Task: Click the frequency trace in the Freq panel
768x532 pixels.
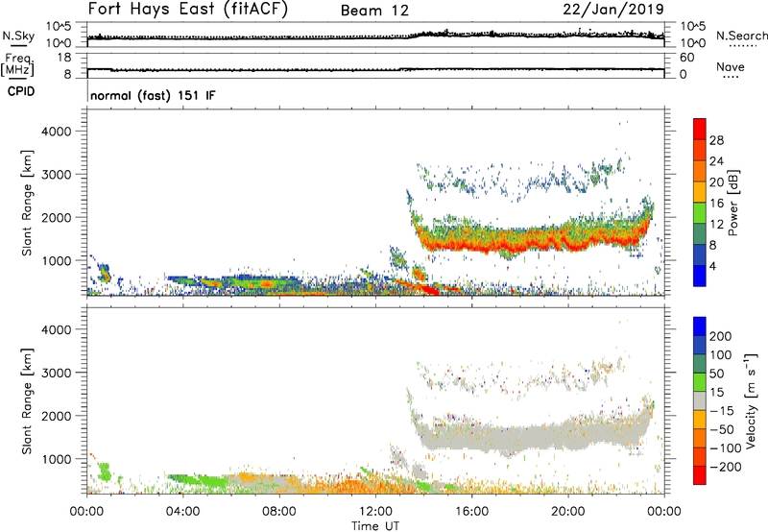Action: [x=375, y=69]
